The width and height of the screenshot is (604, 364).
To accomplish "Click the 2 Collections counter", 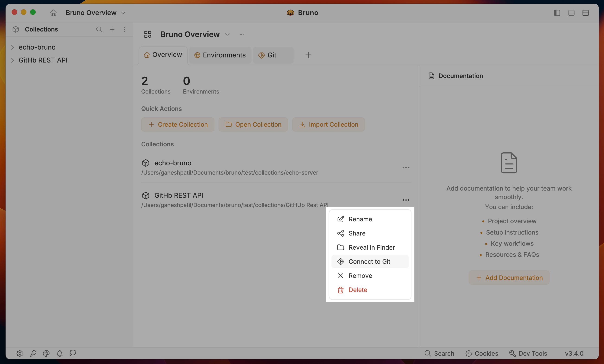I will (x=156, y=85).
